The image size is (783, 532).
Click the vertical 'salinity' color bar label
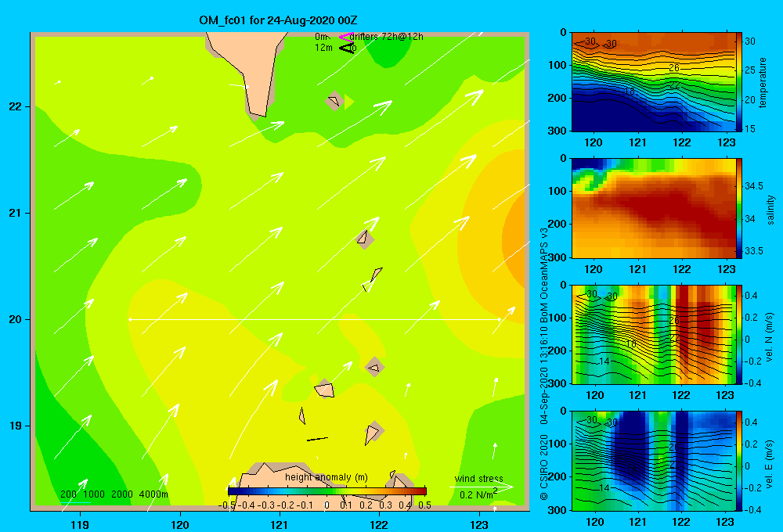coord(770,210)
